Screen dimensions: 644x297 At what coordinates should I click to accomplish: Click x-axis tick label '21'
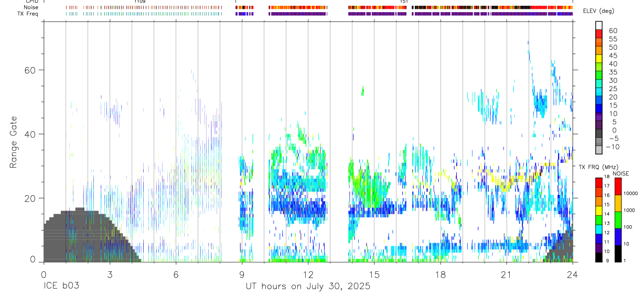[506, 274]
